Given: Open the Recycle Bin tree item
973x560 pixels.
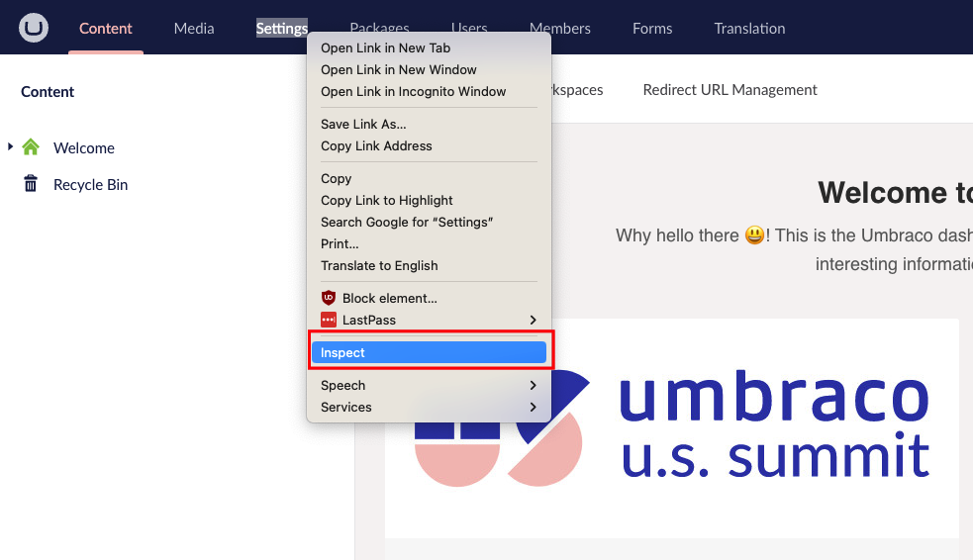Looking at the screenshot, I should pos(91,184).
